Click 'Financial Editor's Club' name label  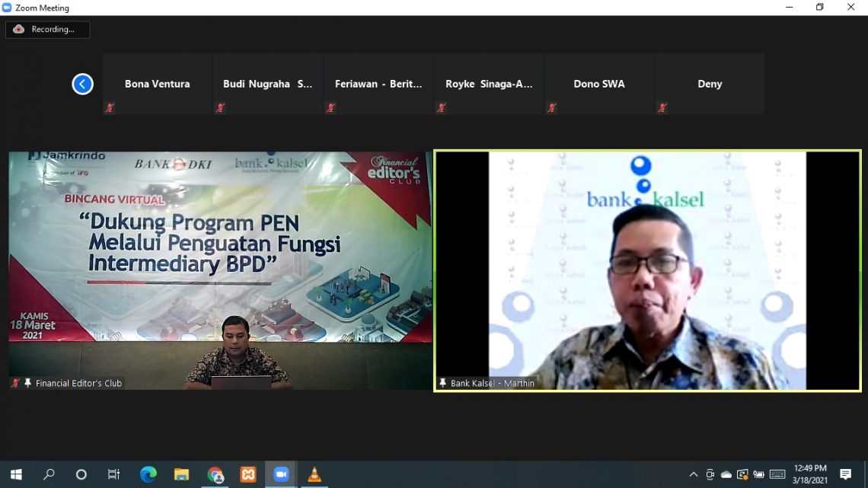[x=78, y=383]
